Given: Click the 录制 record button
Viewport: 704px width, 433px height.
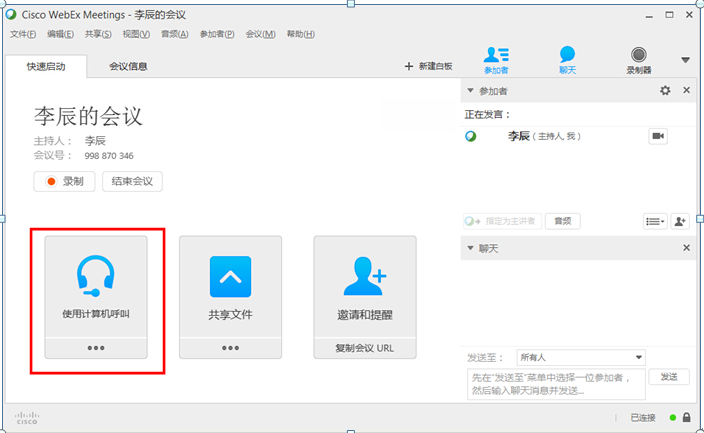Looking at the screenshot, I should point(64,181).
